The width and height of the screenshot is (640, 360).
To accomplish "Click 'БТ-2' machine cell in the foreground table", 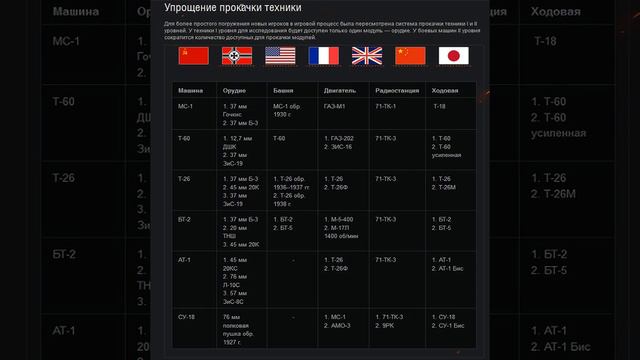I will [x=184, y=219].
